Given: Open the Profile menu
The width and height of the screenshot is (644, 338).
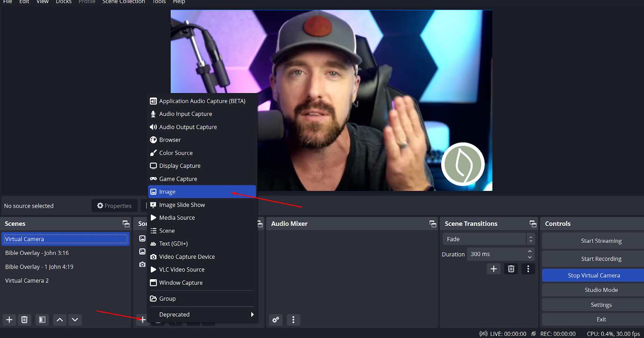Looking at the screenshot, I should pyautogui.click(x=87, y=2).
